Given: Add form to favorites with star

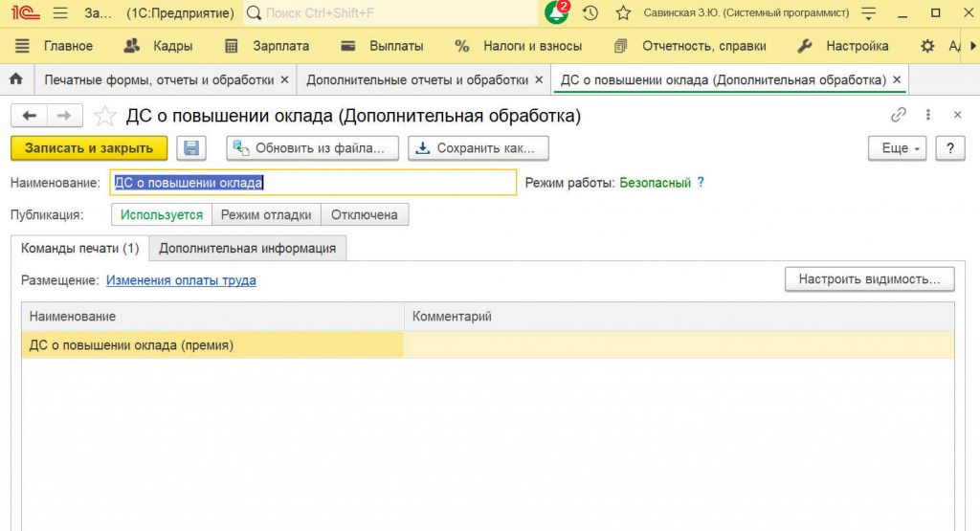Looking at the screenshot, I should click(x=104, y=117).
